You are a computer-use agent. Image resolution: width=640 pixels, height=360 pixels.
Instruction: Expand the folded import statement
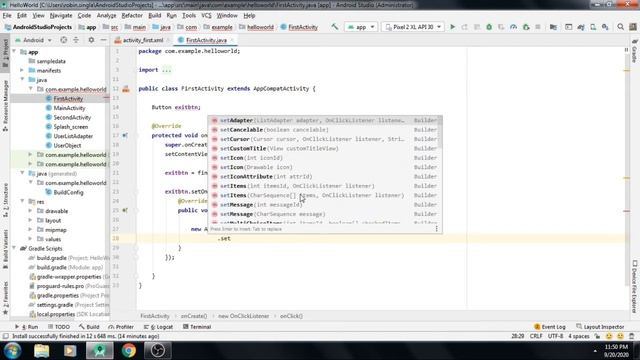point(166,70)
